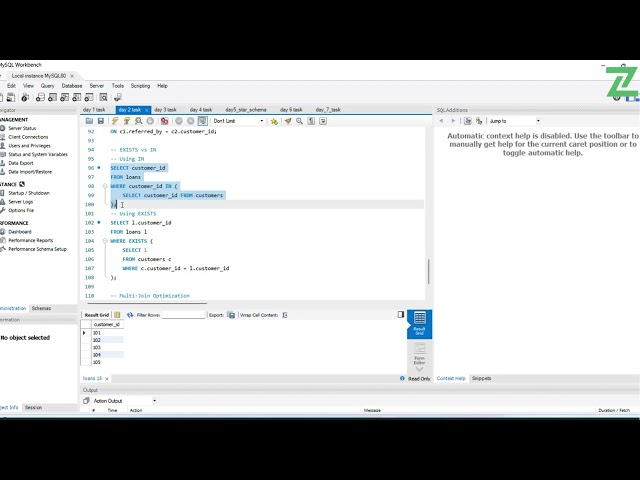The image size is (640, 480).
Task: Execute statement under cursor lightning icon
Action: (127, 121)
